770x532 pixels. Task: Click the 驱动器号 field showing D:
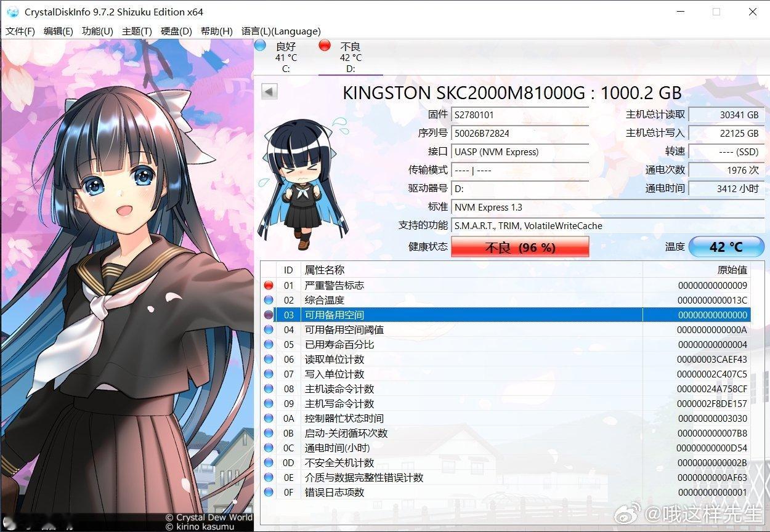(x=520, y=188)
